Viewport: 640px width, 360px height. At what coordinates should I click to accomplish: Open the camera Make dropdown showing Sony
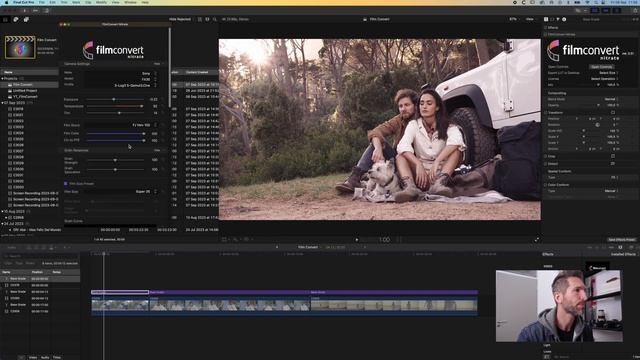pyautogui.click(x=120, y=73)
